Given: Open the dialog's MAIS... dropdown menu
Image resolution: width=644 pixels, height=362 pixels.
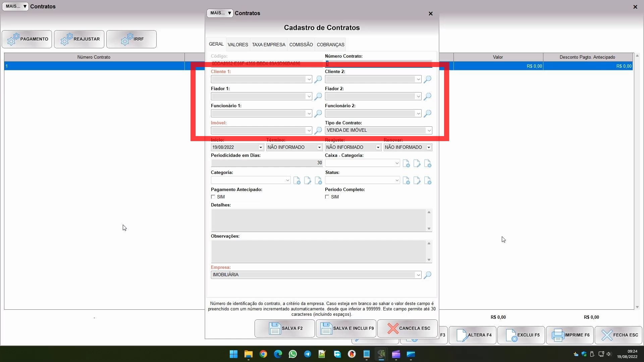Looking at the screenshot, I should tap(220, 13).
